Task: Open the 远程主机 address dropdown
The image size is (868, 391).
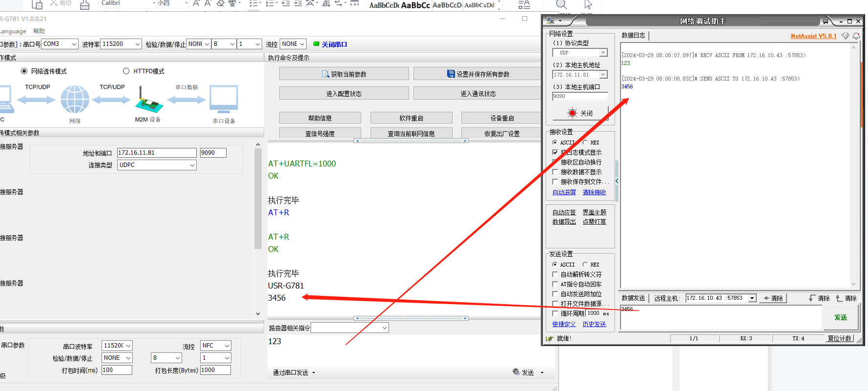Action: click(x=752, y=298)
